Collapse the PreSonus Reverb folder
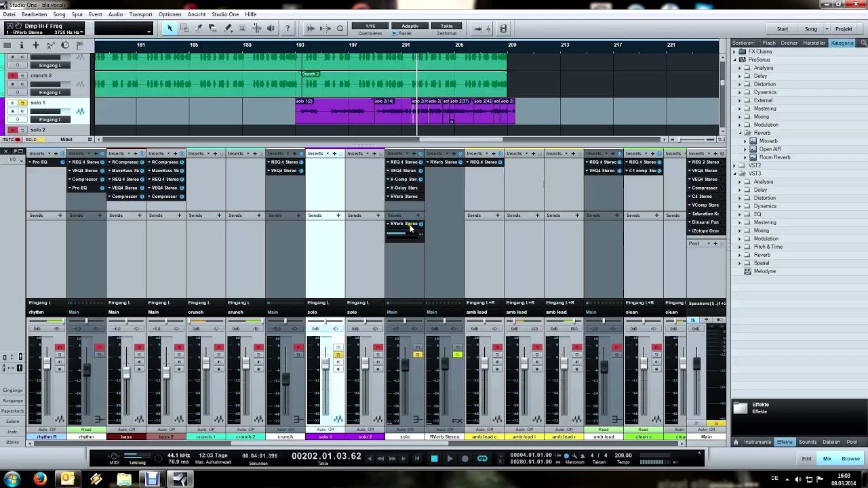Image resolution: width=868 pixels, height=488 pixels. pyautogui.click(x=741, y=133)
